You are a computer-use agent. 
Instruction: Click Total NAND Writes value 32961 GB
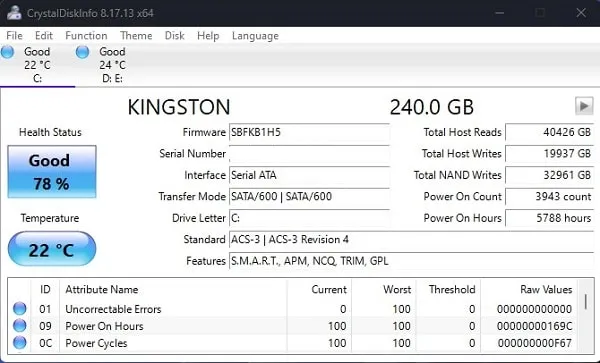click(x=549, y=175)
